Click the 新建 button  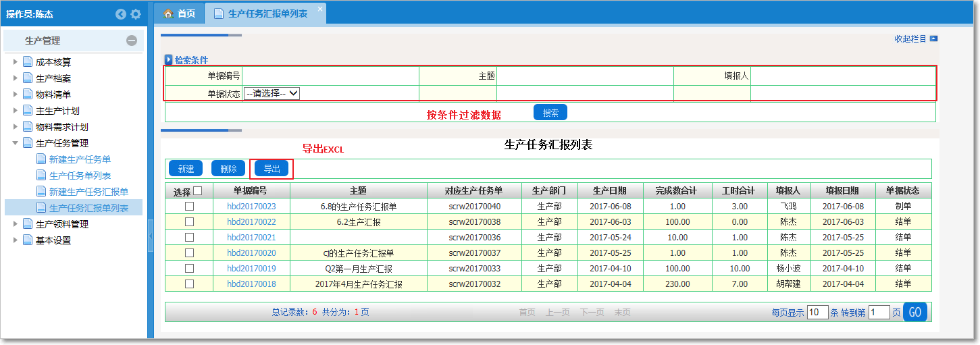(186, 169)
